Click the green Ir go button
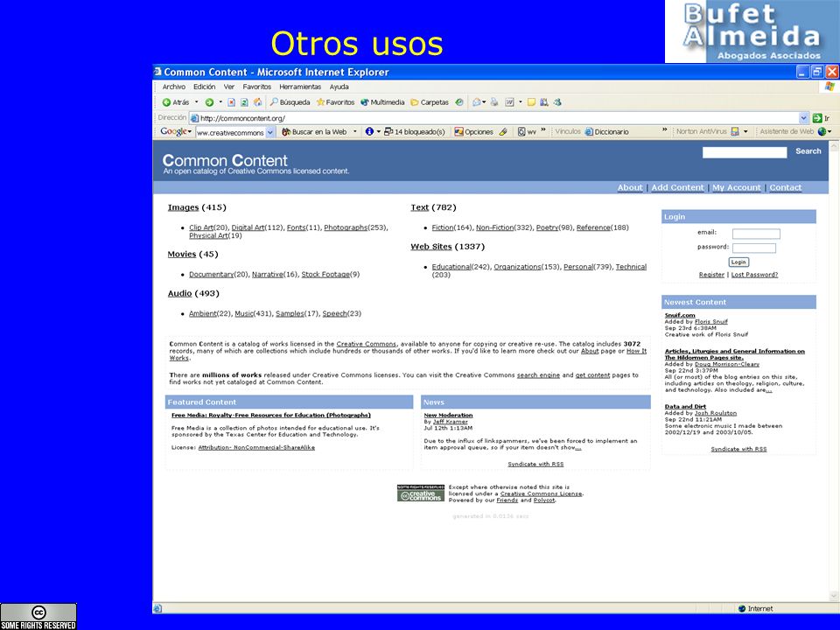 tap(821, 118)
